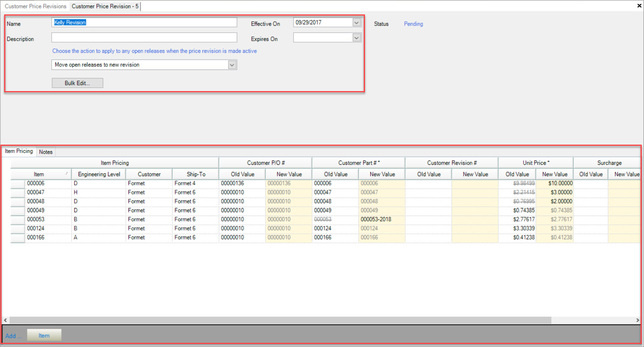Sort by the Ship-To column header
Viewport: 644px width, 347px height.
point(196,174)
